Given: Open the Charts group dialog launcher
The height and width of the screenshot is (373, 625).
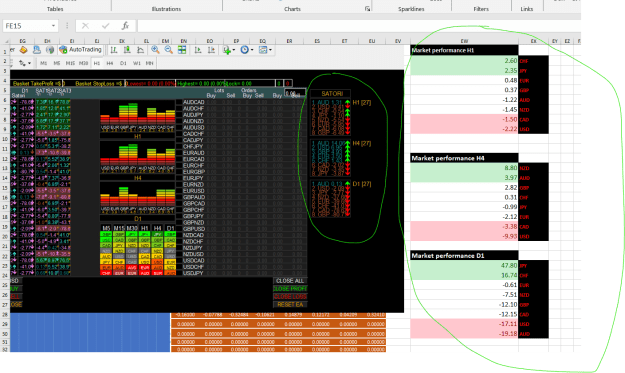Looking at the screenshot, I should point(367,9).
